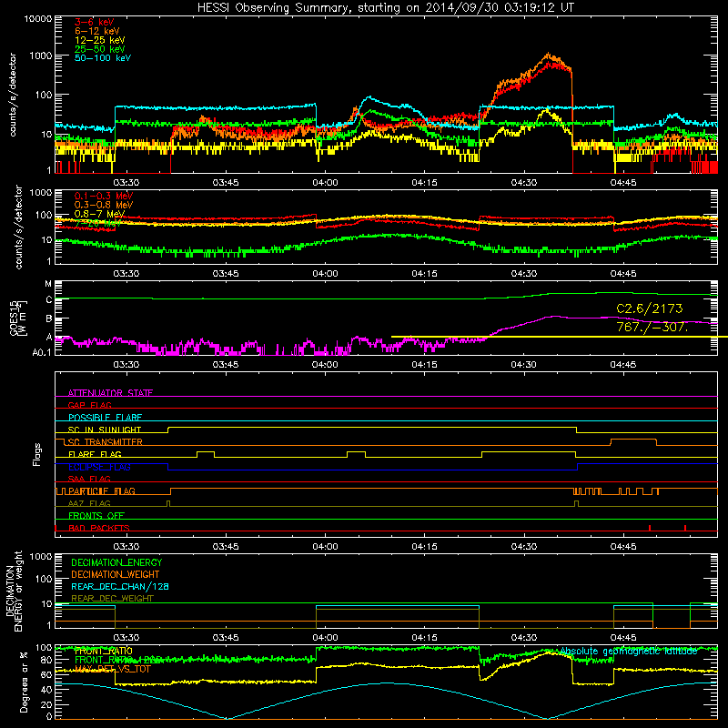Click the A0.1 label on GOES axis
The image size is (728, 728).
tap(42, 352)
